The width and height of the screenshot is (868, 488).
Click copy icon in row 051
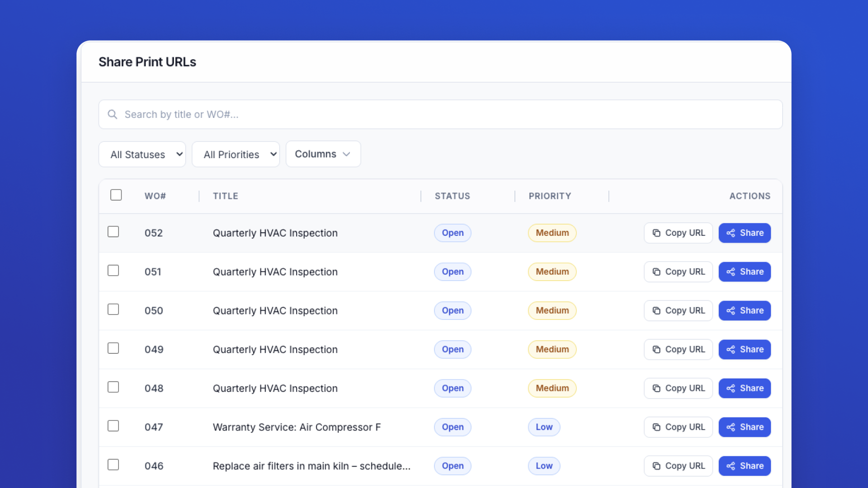tap(656, 272)
